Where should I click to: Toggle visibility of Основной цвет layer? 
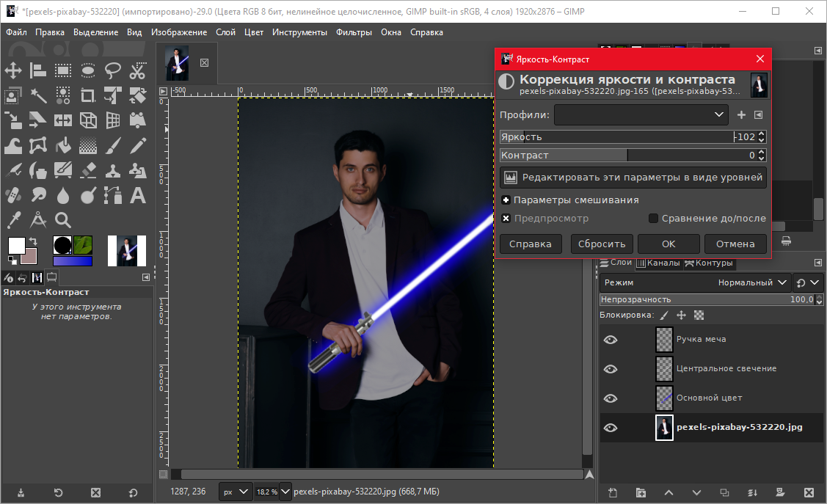(611, 398)
